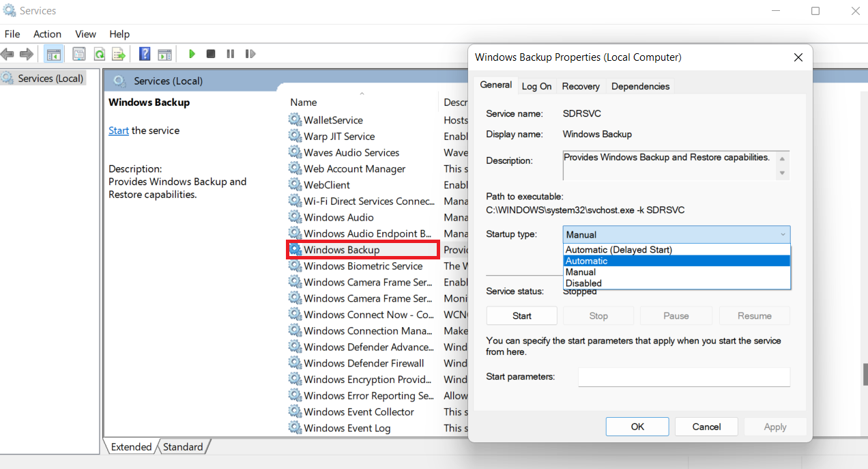Click the Pause Service toolbar icon

coord(231,54)
